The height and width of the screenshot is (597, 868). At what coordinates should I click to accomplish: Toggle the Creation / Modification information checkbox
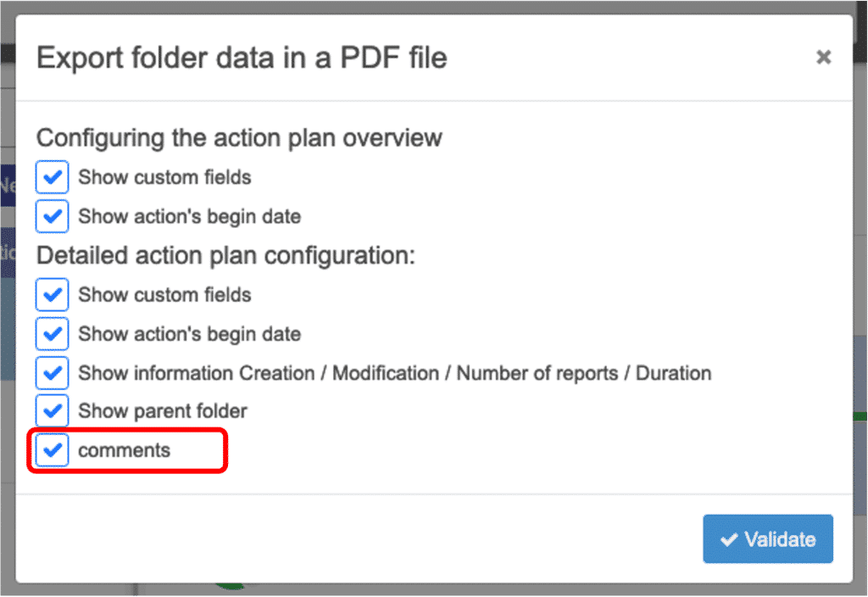click(x=53, y=373)
